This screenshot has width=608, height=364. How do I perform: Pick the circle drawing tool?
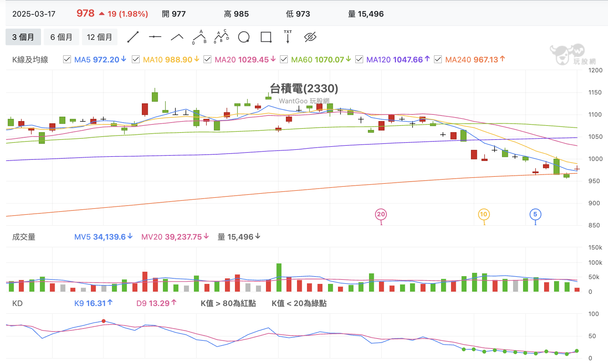pyautogui.click(x=244, y=37)
